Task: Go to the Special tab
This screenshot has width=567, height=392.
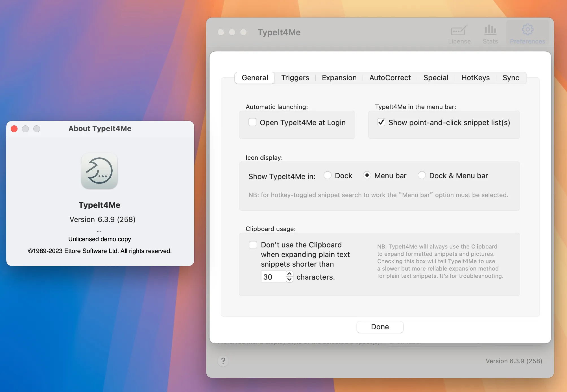Action: click(436, 78)
